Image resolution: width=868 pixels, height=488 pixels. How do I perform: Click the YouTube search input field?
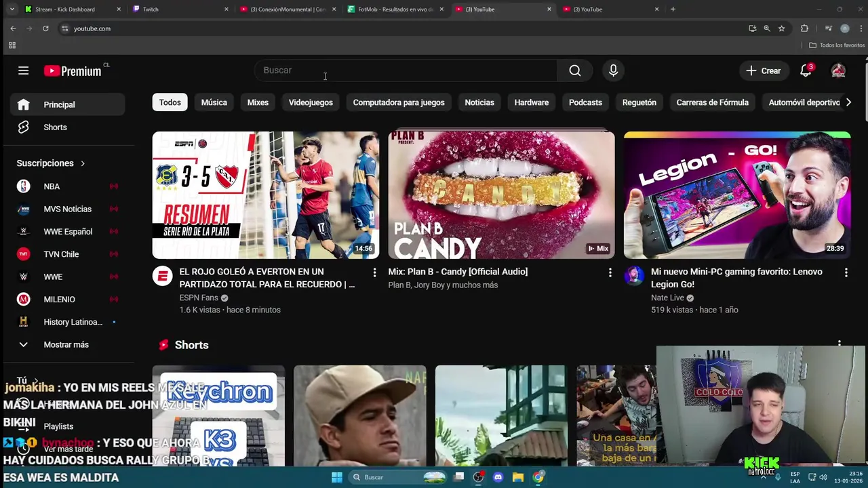pyautogui.click(x=406, y=70)
